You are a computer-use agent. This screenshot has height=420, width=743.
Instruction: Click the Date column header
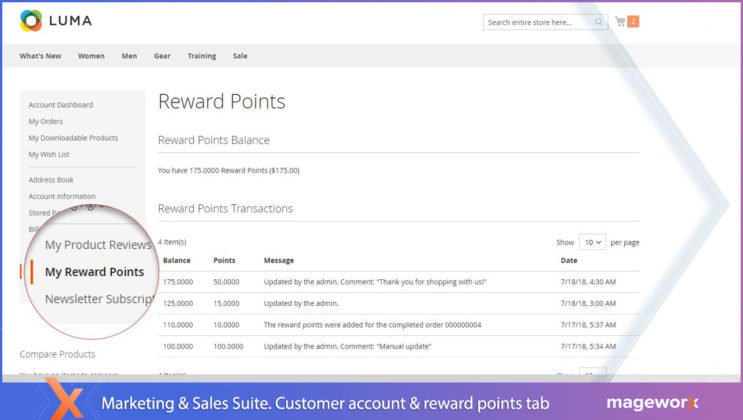[569, 260]
